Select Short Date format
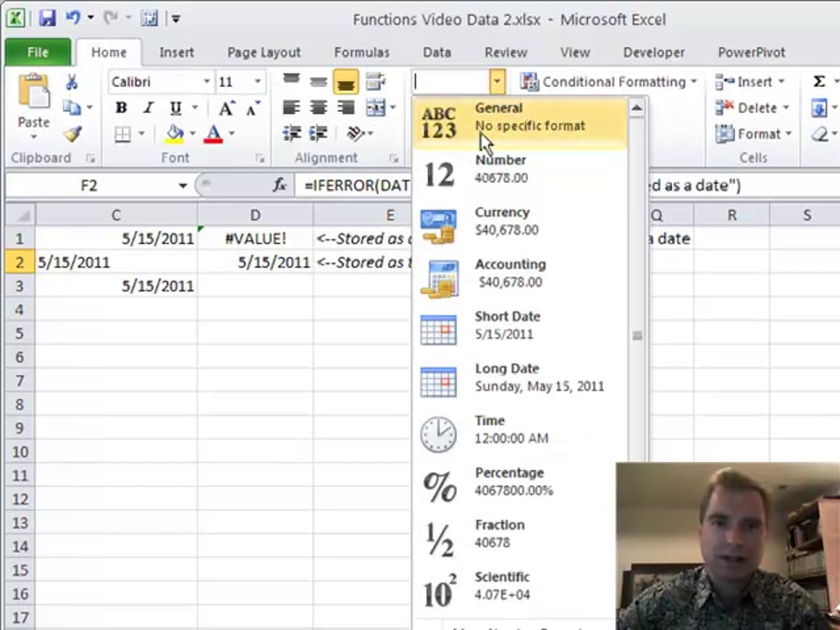The height and width of the screenshot is (630, 840). pos(520,330)
